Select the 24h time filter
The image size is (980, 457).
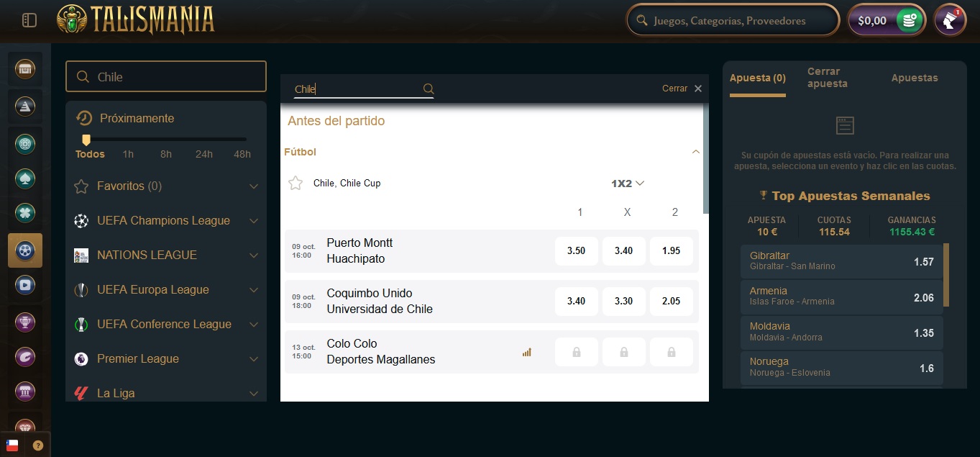pyautogui.click(x=203, y=154)
